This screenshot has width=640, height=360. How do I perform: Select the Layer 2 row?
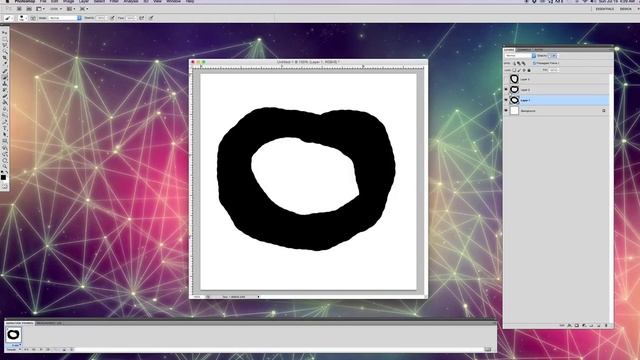[x=556, y=89]
